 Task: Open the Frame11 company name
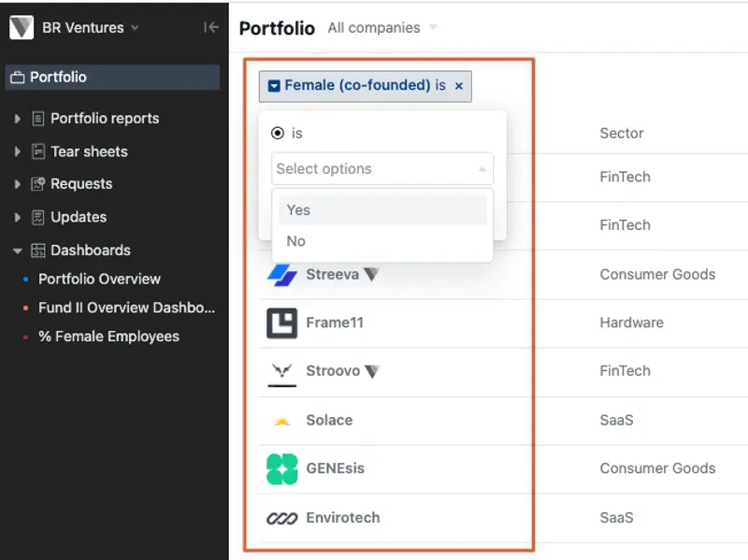coord(335,323)
